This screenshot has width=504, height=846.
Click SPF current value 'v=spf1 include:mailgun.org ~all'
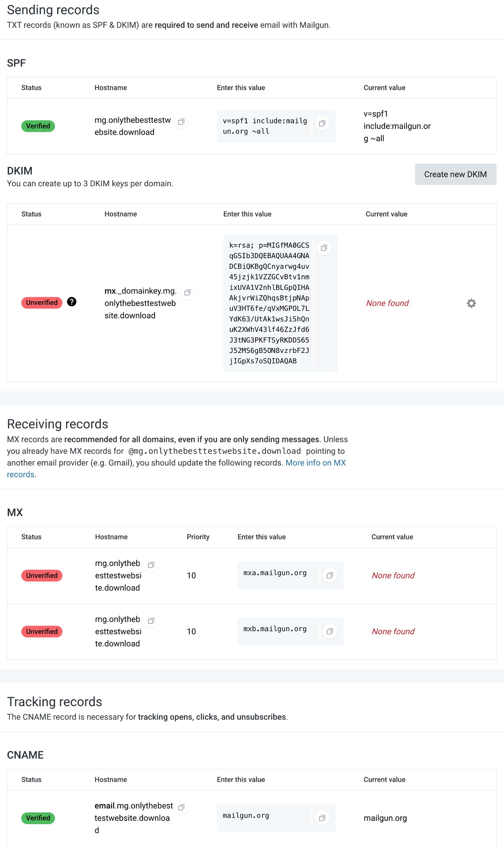click(x=397, y=126)
